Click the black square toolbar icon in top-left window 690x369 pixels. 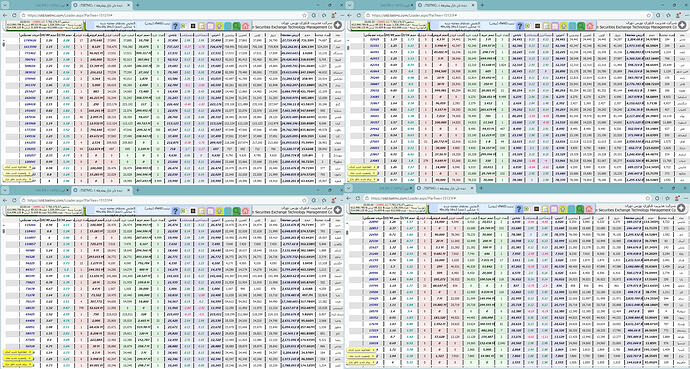click(x=193, y=26)
